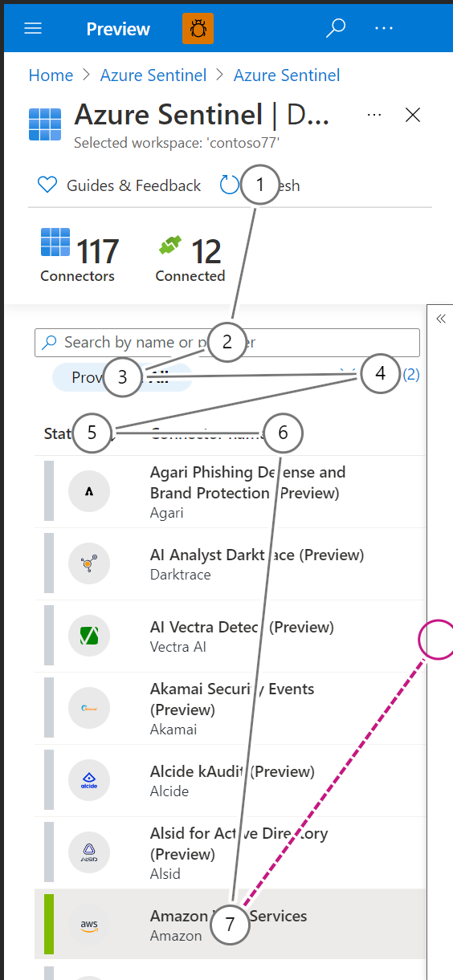
Task: Open first Azure Sentinel breadcrumb link
Action: tap(153, 75)
